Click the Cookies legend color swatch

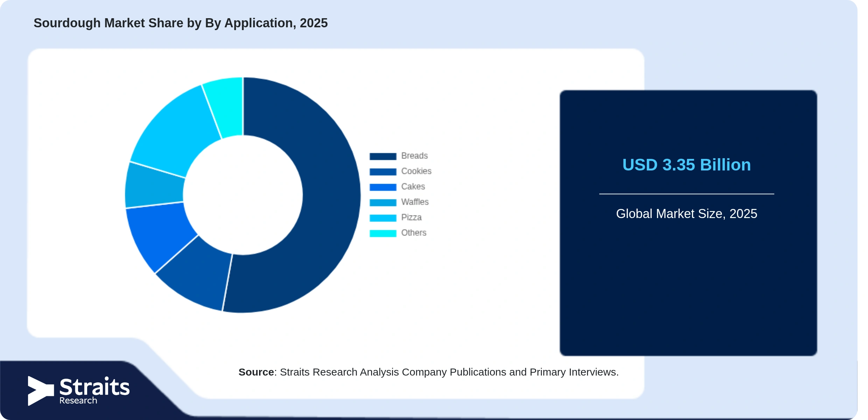pyautogui.click(x=383, y=171)
